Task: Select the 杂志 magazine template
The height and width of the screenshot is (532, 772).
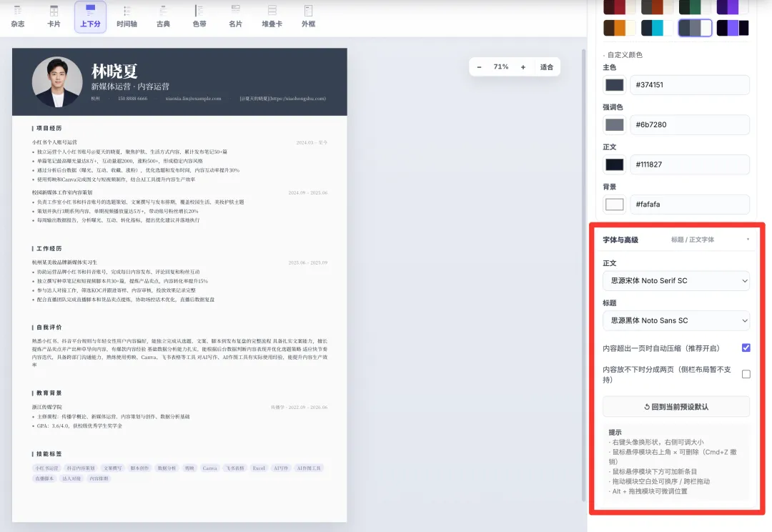Action: (x=18, y=16)
